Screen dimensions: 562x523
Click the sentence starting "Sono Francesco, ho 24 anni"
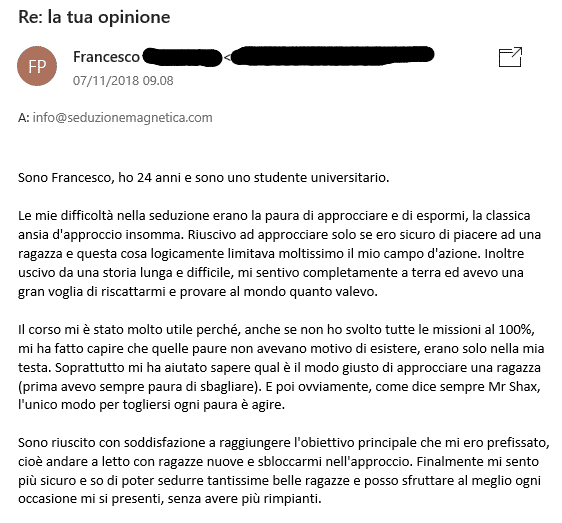[204, 177]
